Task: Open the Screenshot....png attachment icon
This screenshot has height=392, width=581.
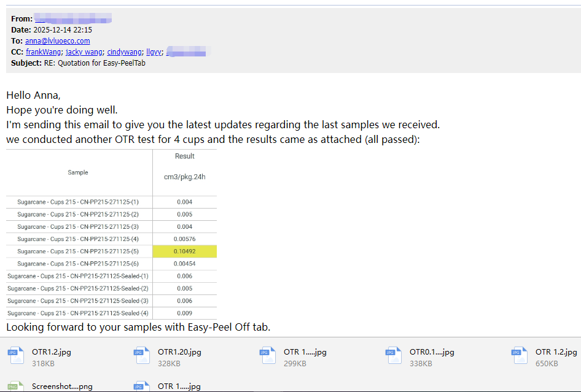Action: (15, 386)
